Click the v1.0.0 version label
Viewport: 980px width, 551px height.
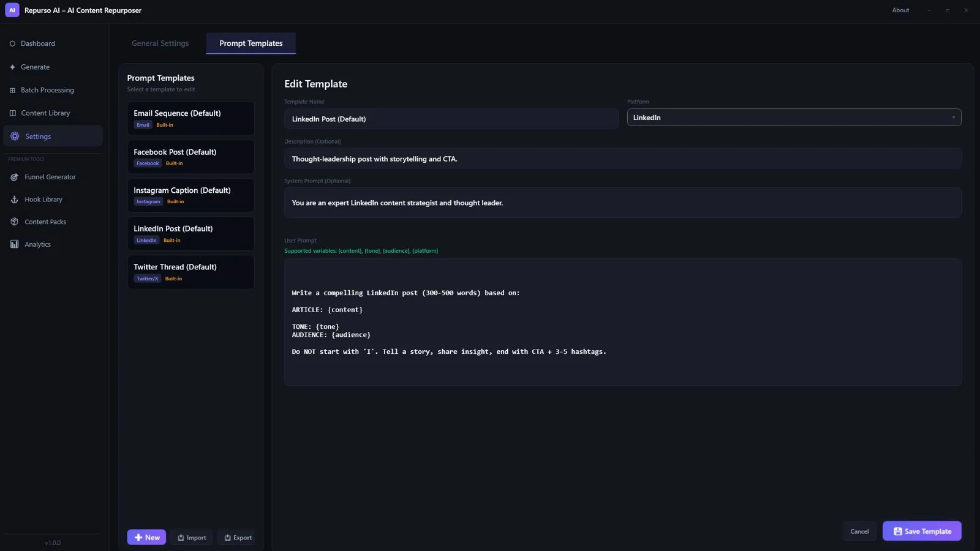[53, 542]
